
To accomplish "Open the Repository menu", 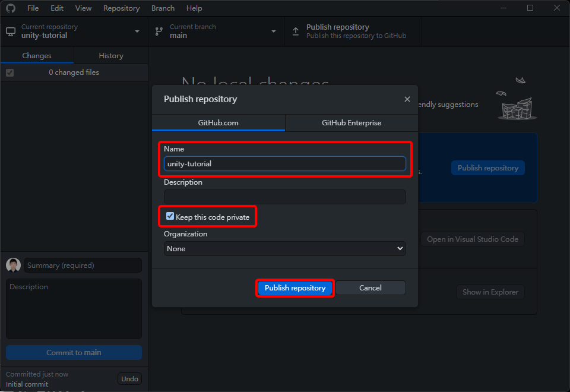I will click(x=121, y=8).
